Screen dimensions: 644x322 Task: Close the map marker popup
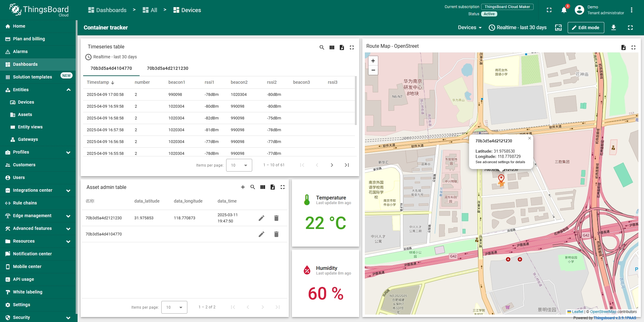point(530,138)
